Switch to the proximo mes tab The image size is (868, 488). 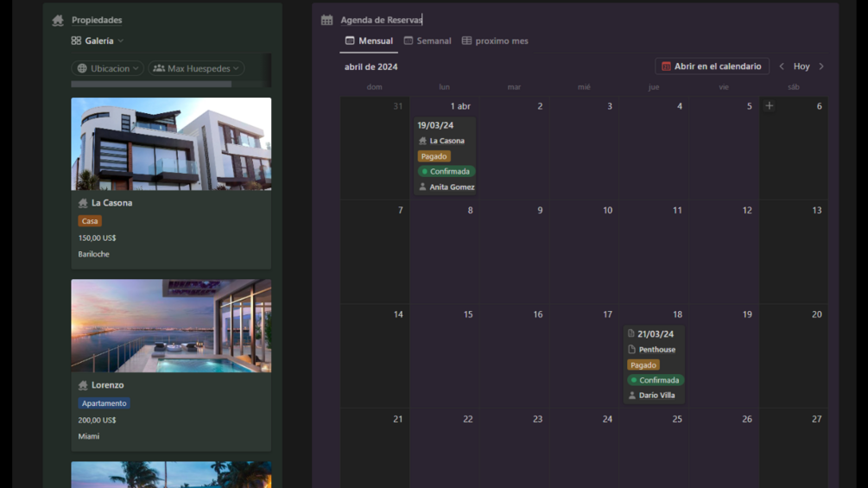(x=495, y=41)
